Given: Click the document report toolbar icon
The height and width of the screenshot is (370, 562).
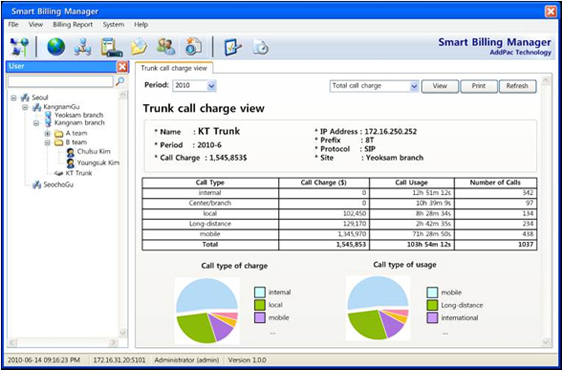Looking at the screenshot, I should pos(194,47).
